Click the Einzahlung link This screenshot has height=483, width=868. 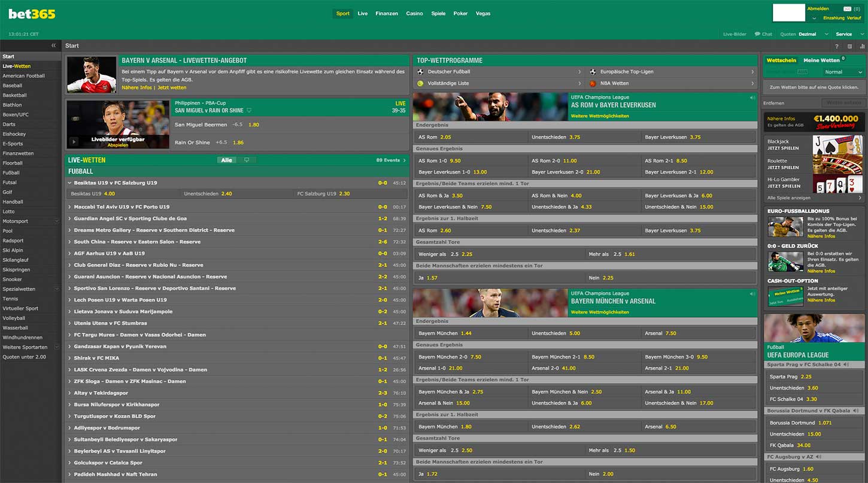click(834, 18)
